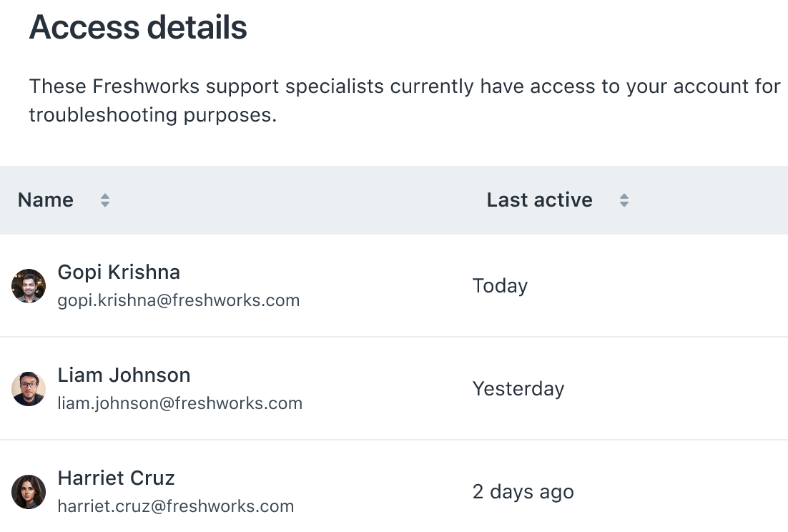Open the Gopi Krishna name entry
Viewport: 788px width, 532px height.
pos(119,272)
